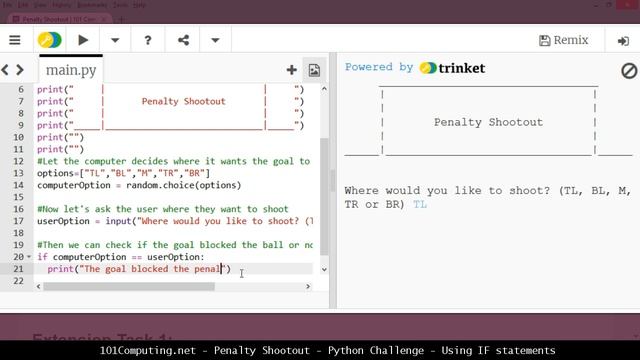Stop the program with the cancel icon
Screen dimensions: 640x360
tap(629, 71)
